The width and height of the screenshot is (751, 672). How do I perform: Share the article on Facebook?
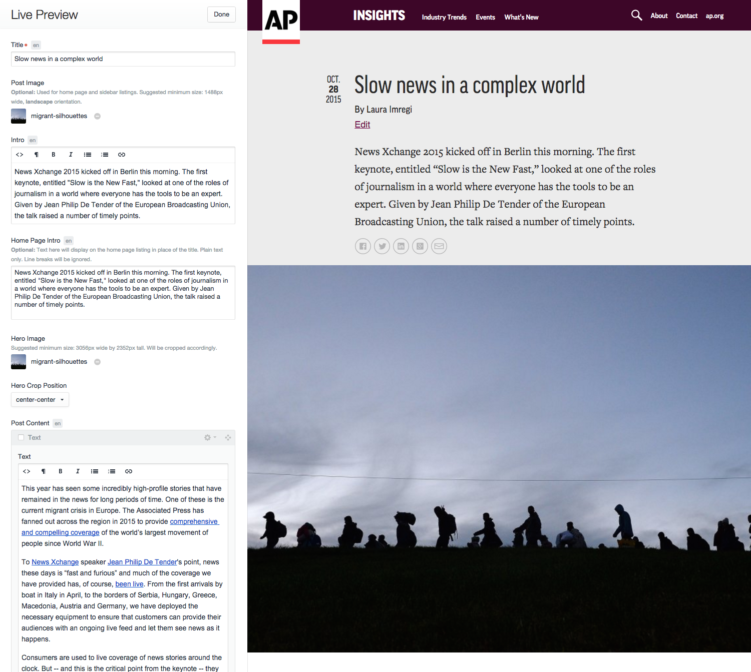pyautogui.click(x=363, y=246)
